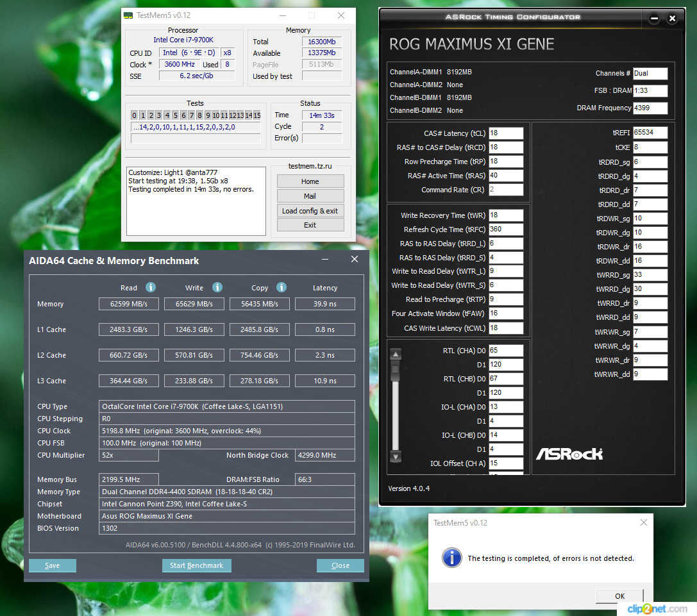Screen dimensions: 697x616
Task: Click the North Bridge Clock 4299.0 MHz value
Action: point(325,455)
